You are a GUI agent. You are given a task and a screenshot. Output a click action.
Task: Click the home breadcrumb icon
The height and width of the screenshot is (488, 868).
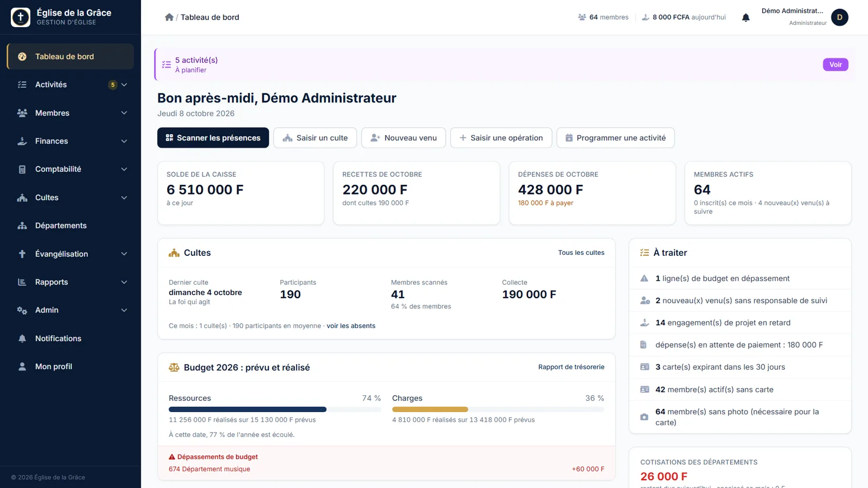point(169,17)
